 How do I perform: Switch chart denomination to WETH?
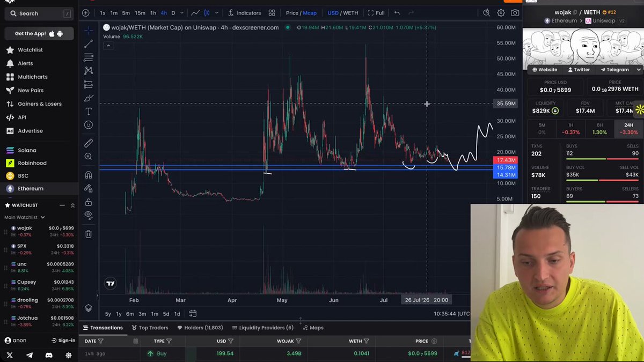click(350, 13)
